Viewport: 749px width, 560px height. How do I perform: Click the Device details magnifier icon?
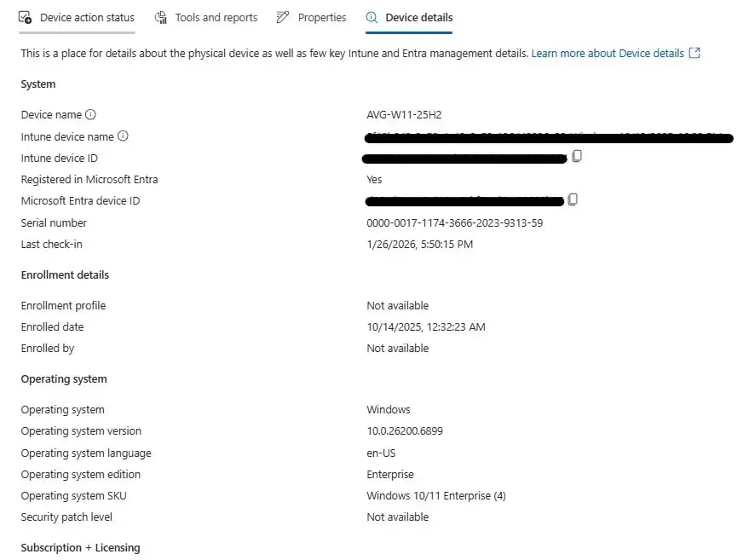pyautogui.click(x=372, y=18)
